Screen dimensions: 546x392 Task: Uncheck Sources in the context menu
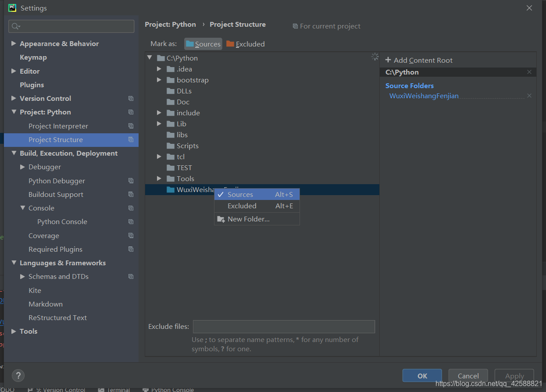point(257,194)
